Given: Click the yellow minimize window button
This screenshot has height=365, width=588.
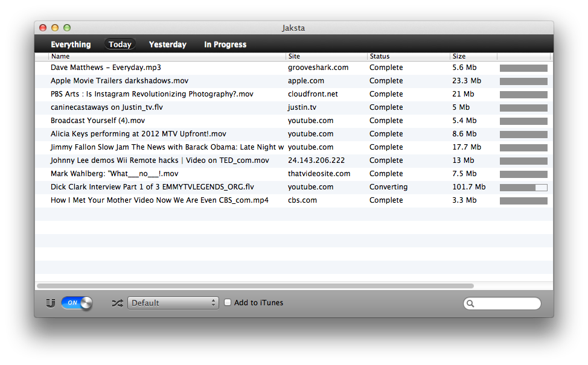Looking at the screenshot, I should tap(55, 28).
